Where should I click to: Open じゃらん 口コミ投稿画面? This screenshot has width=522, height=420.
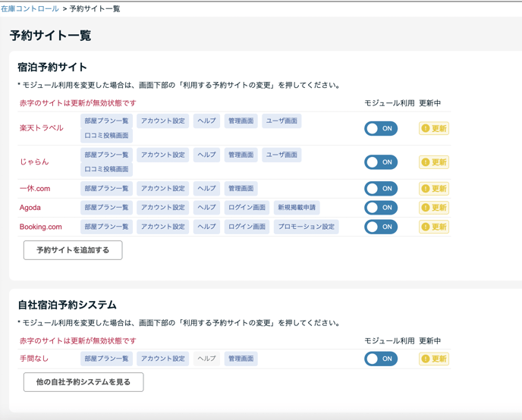click(x=106, y=169)
